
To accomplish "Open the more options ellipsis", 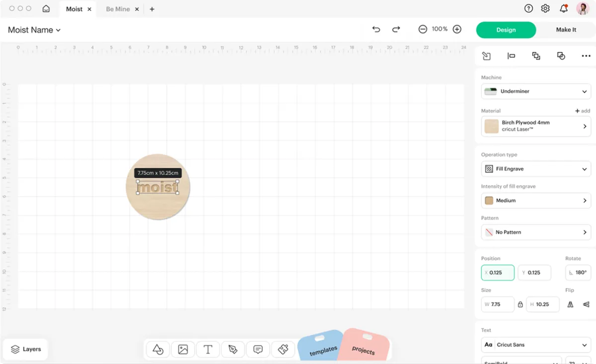I will point(586,56).
